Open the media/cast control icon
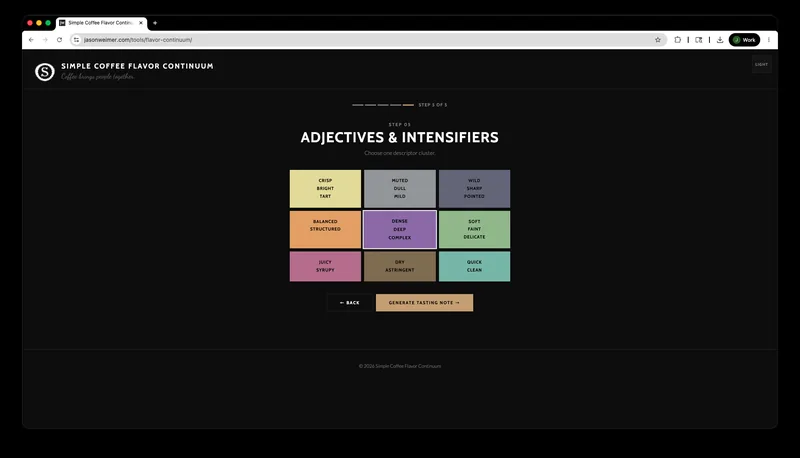The height and width of the screenshot is (458, 800). pos(698,40)
